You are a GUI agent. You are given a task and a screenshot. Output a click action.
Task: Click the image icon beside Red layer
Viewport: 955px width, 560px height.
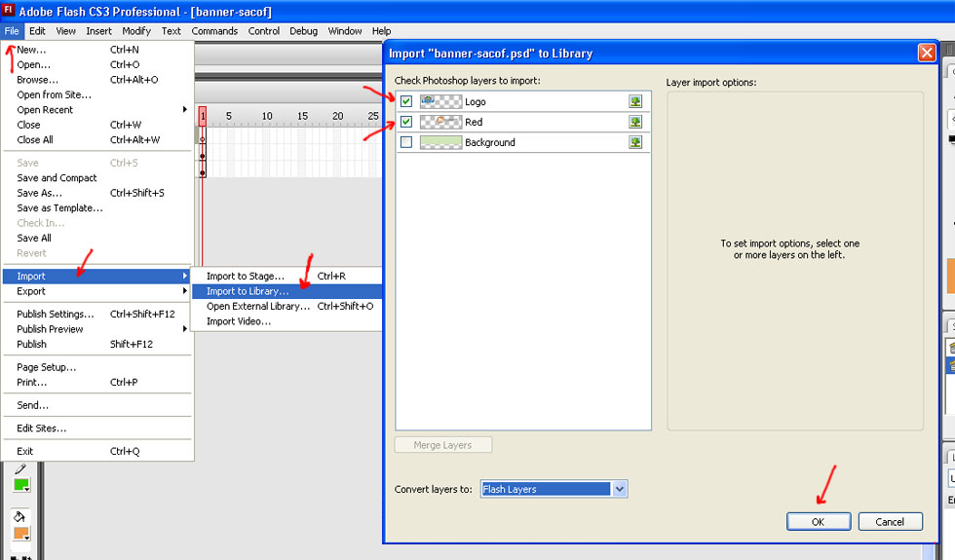635,122
